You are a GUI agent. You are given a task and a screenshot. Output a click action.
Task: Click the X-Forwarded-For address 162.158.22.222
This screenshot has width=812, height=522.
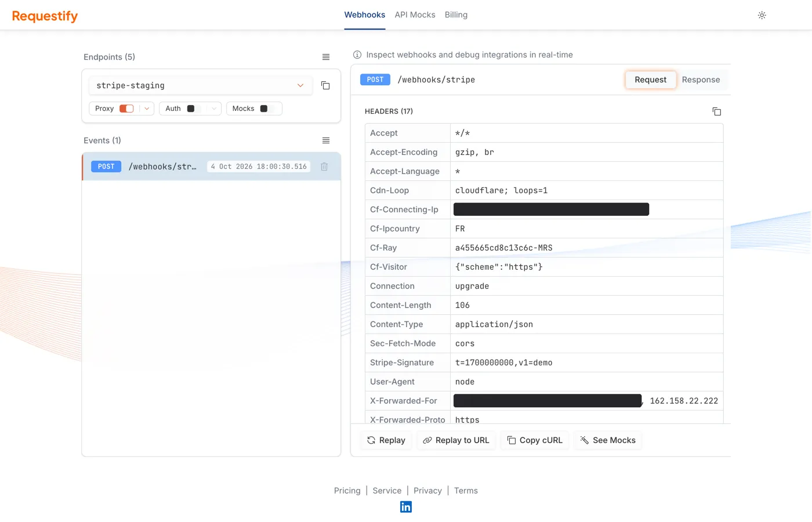(684, 401)
